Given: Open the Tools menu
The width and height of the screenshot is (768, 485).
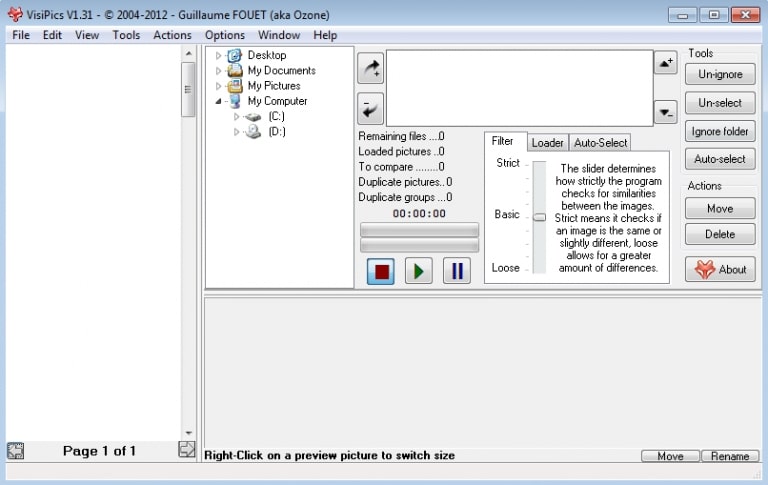Looking at the screenshot, I should coord(126,35).
